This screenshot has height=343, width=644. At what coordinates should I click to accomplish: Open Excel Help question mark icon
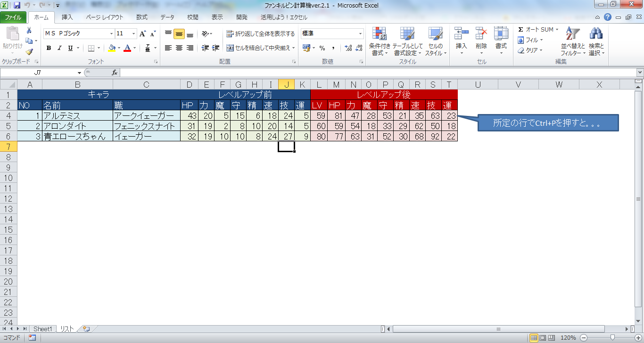pyautogui.click(x=608, y=17)
